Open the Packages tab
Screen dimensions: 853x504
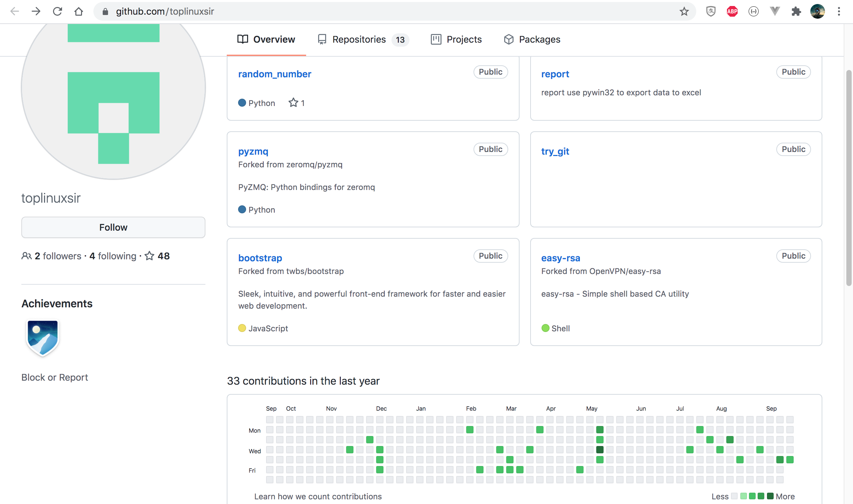(x=532, y=39)
